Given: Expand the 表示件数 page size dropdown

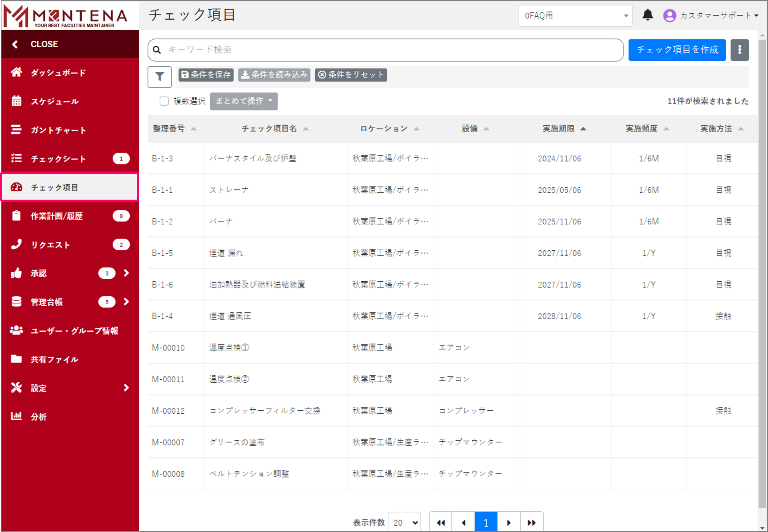Looking at the screenshot, I should pos(404,522).
